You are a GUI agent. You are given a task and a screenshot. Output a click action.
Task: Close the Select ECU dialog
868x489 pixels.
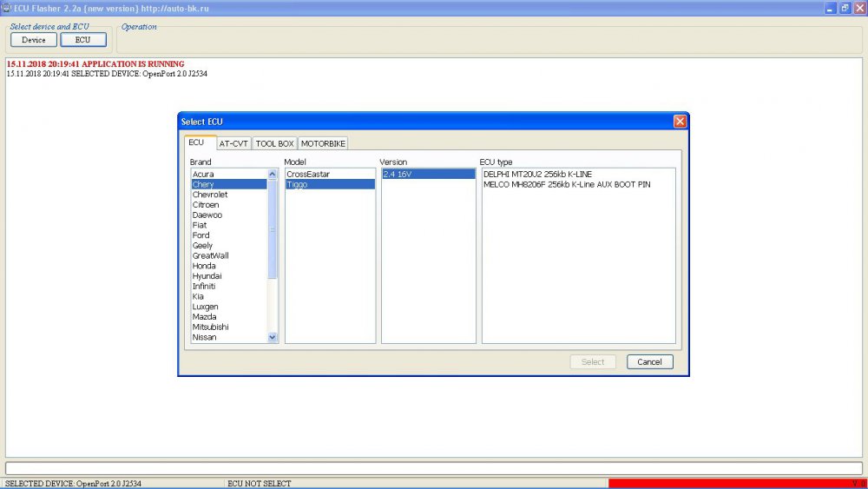[x=680, y=122]
